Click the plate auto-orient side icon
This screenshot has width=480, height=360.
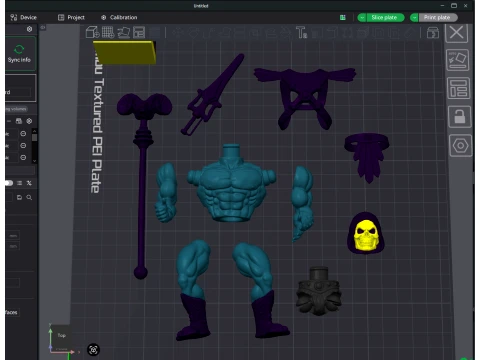point(457,60)
